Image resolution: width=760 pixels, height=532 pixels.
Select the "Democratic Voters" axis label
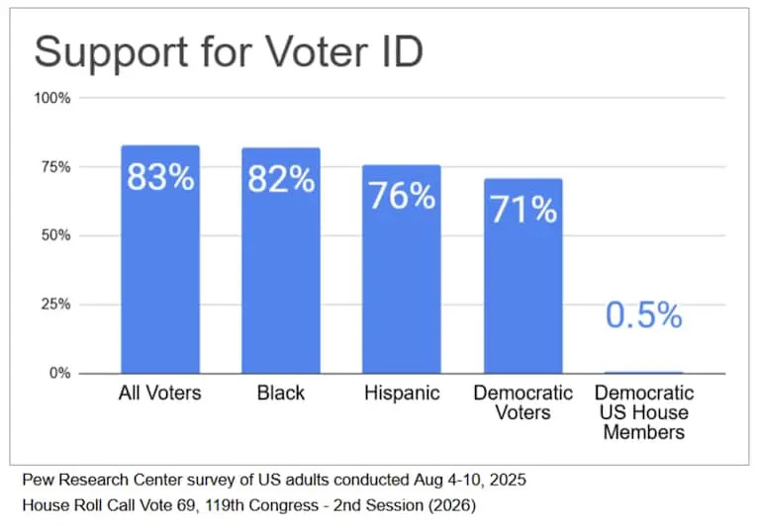tap(522, 402)
